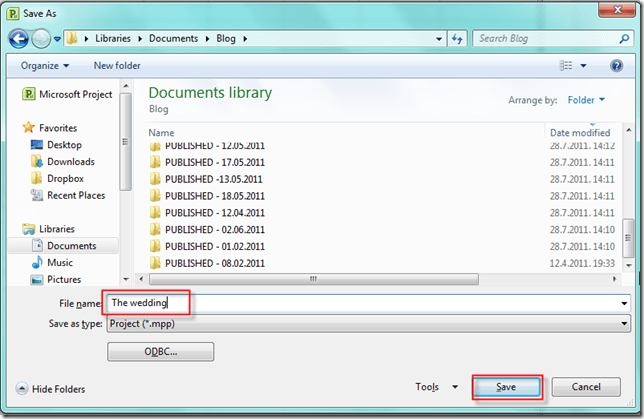Click the help question mark icon
The image size is (644, 419).
tap(617, 66)
